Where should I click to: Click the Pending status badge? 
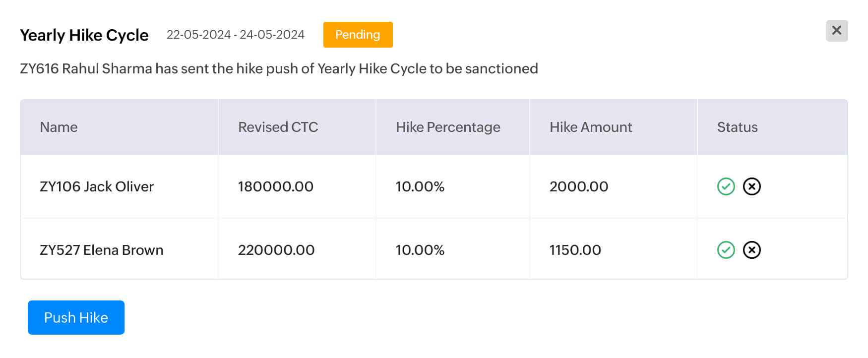(x=358, y=35)
